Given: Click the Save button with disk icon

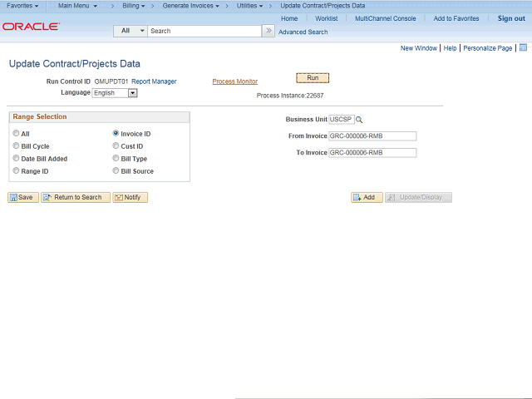Looking at the screenshot, I should click(x=23, y=198).
